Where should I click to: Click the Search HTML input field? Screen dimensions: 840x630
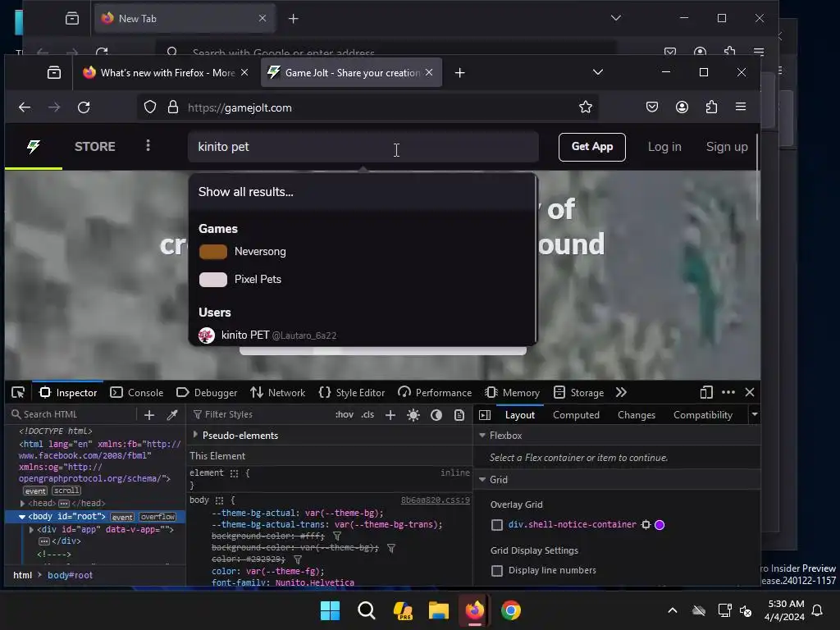click(72, 414)
